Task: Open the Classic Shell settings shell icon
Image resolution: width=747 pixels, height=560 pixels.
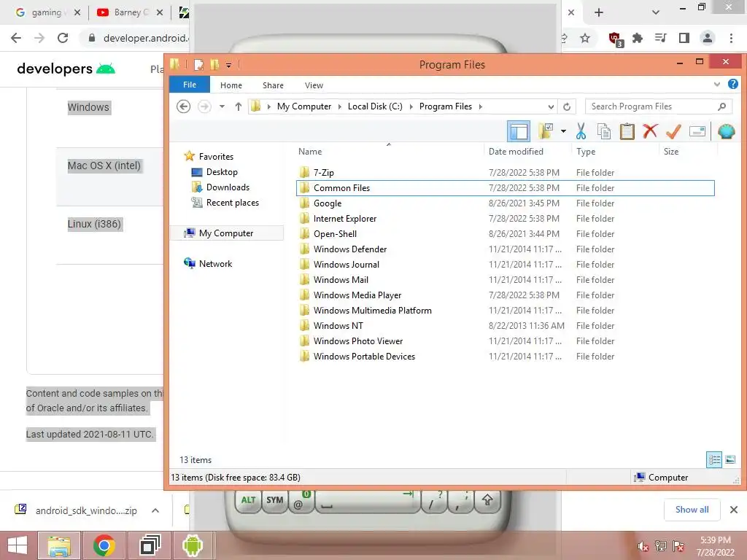Action: [726, 131]
